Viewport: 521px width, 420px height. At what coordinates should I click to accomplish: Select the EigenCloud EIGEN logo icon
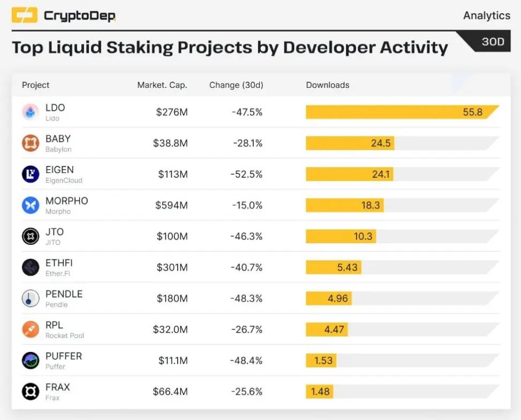point(30,174)
